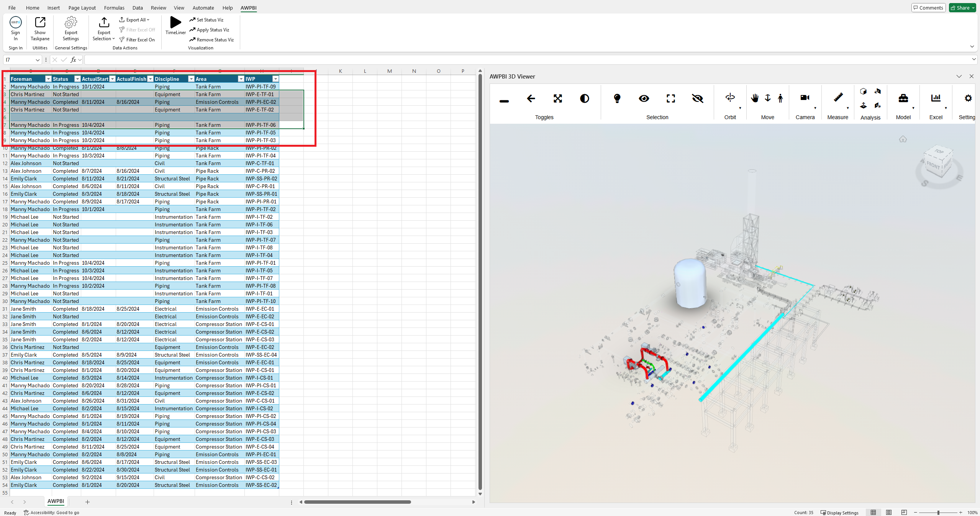Click the home view icon in 3D viewer
The width and height of the screenshot is (980, 516).
pos(903,139)
